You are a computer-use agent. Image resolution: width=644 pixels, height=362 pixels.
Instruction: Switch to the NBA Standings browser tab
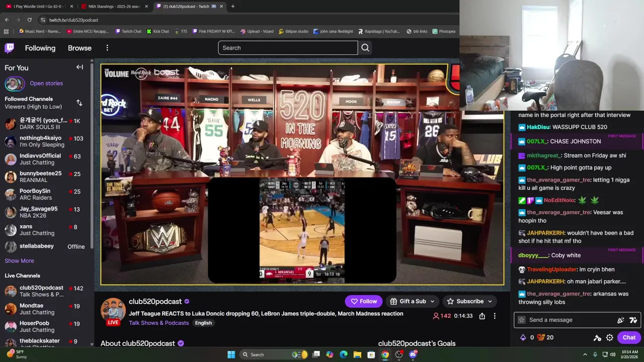(114, 6)
